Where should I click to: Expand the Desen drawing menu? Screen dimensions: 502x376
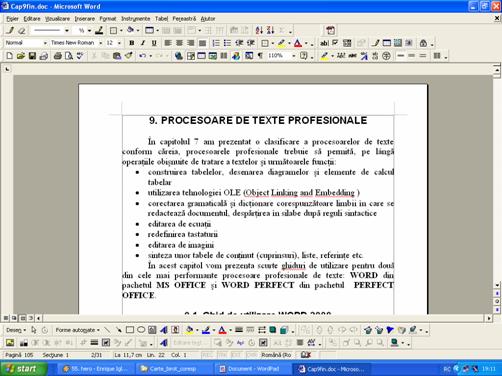pyautogui.click(x=16, y=330)
